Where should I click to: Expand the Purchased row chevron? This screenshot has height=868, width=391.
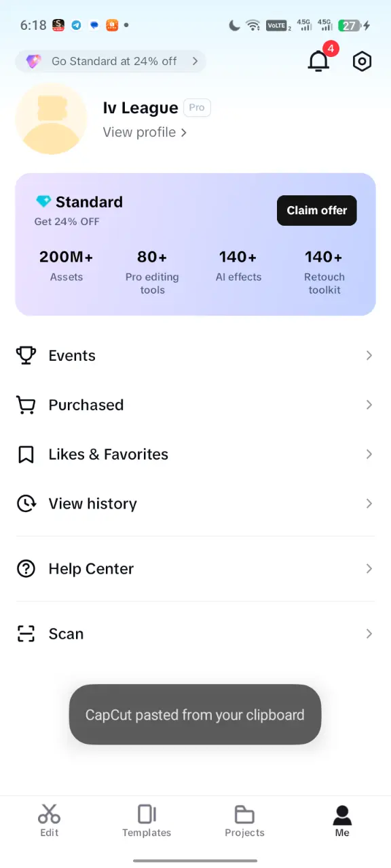click(x=369, y=405)
